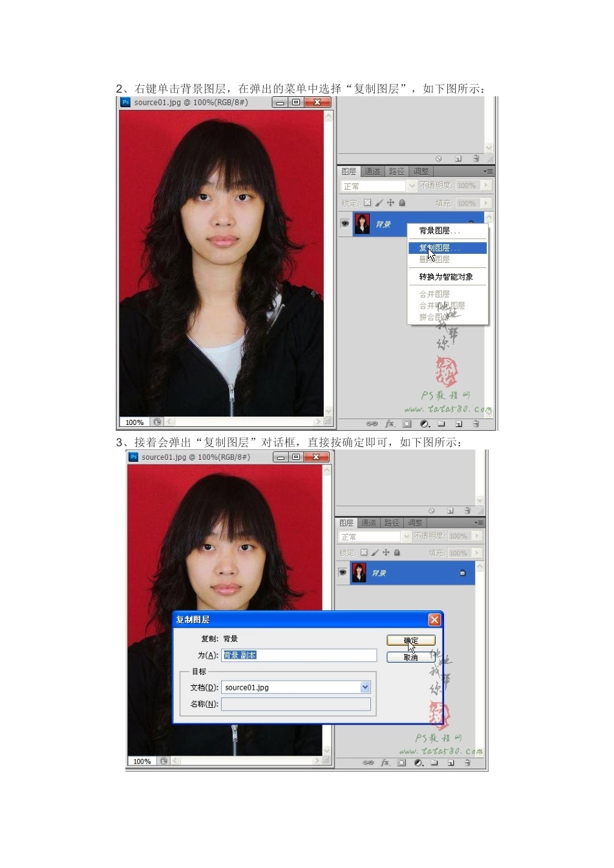Open 图层 tab in step 2 screenshot
Viewport: 614px width, 868px height.
click(x=349, y=172)
